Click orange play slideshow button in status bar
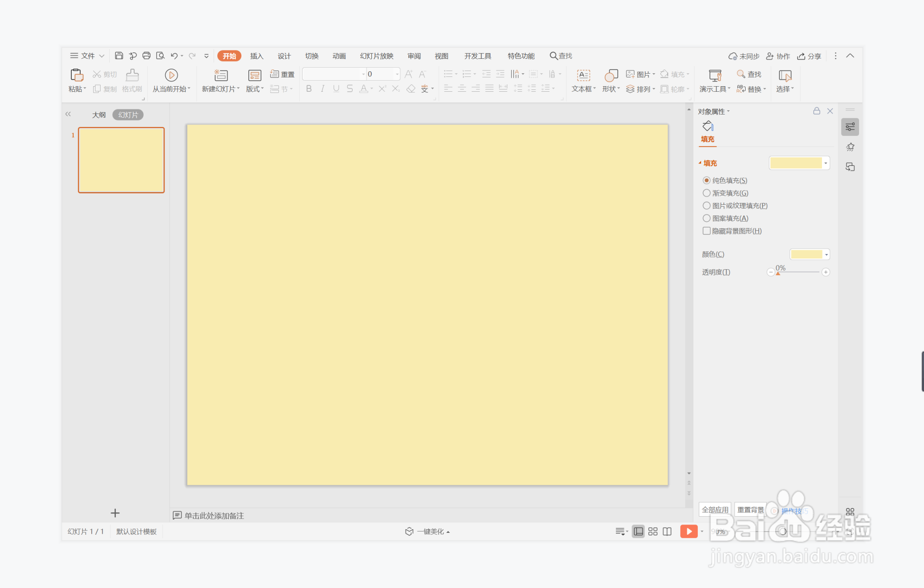 click(689, 531)
